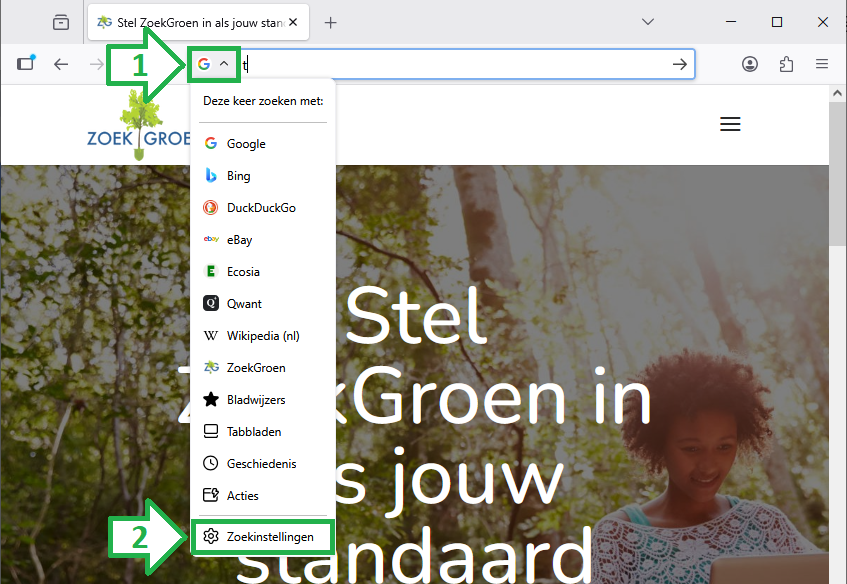Screen dimensions: 847x584
Task: Choose DuckDuckGo from the search list
Action: pyautogui.click(x=260, y=208)
